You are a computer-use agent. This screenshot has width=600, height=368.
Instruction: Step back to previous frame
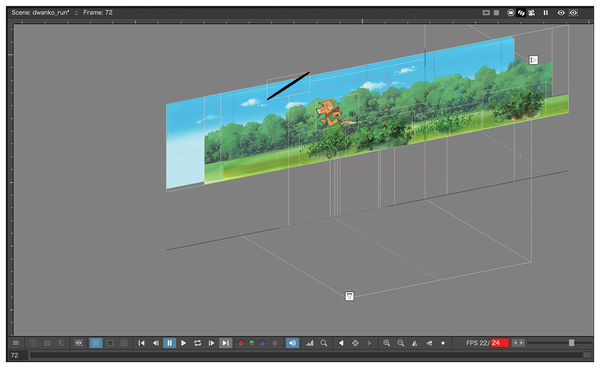[156, 343]
